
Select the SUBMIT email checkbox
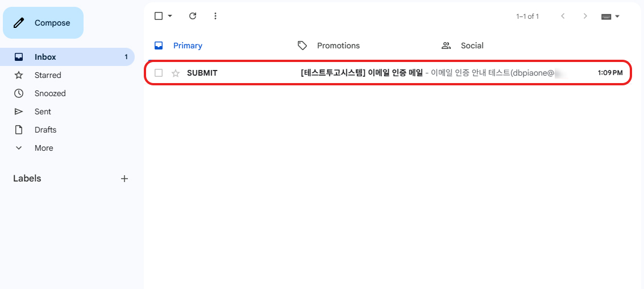[159, 73]
